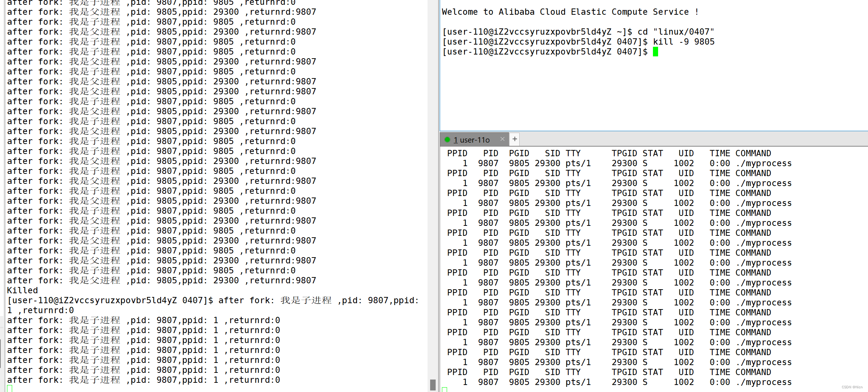This screenshot has width=868, height=392.
Task: Click the 'Killed' message in the left pane
Action: pyautogui.click(x=22, y=290)
